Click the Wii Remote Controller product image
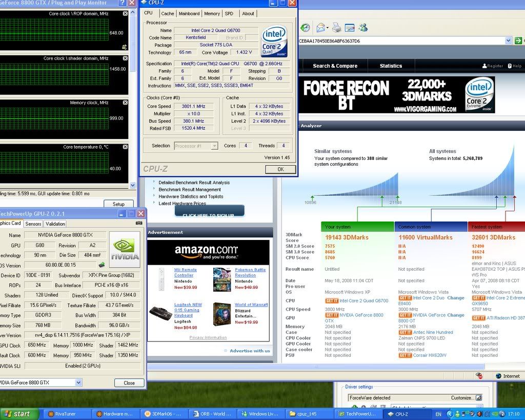 [x=161, y=278]
